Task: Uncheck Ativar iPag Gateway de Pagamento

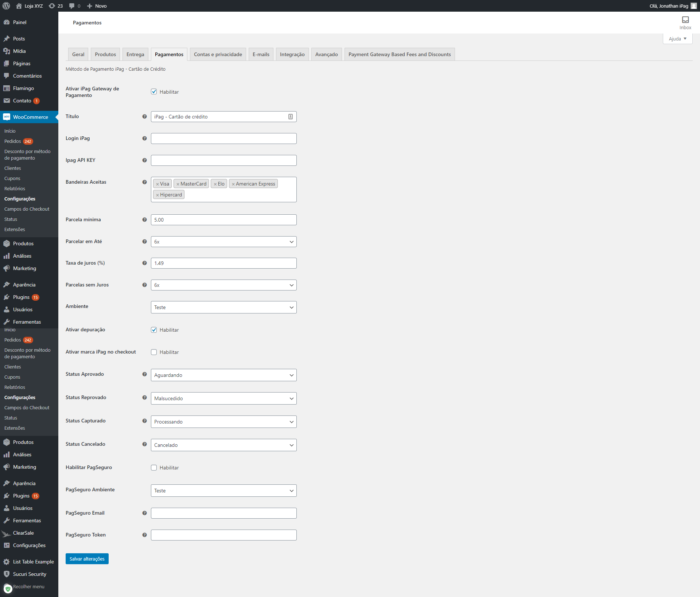Action: [x=154, y=92]
